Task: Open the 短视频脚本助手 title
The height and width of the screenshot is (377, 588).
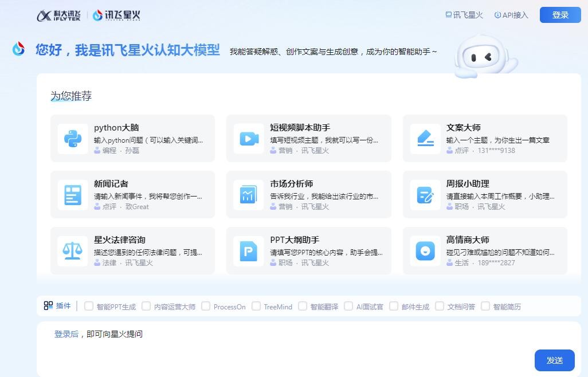Action: (x=300, y=127)
